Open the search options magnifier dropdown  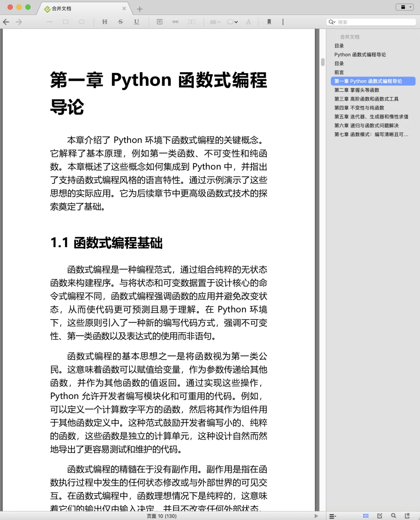point(332,22)
